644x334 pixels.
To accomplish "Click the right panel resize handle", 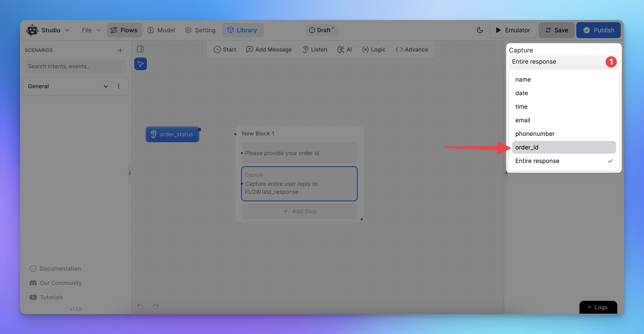I will click(506, 173).
